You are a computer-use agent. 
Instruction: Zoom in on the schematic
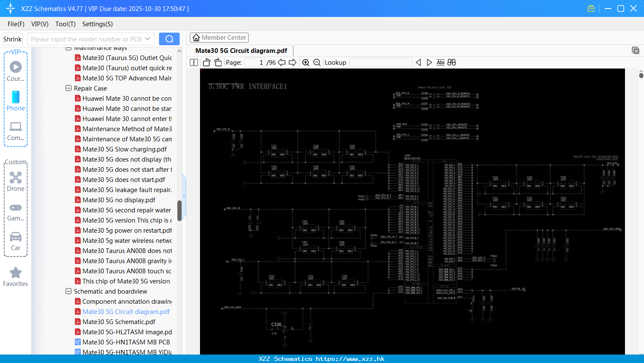pyautogui.click(x=306, y=63)
